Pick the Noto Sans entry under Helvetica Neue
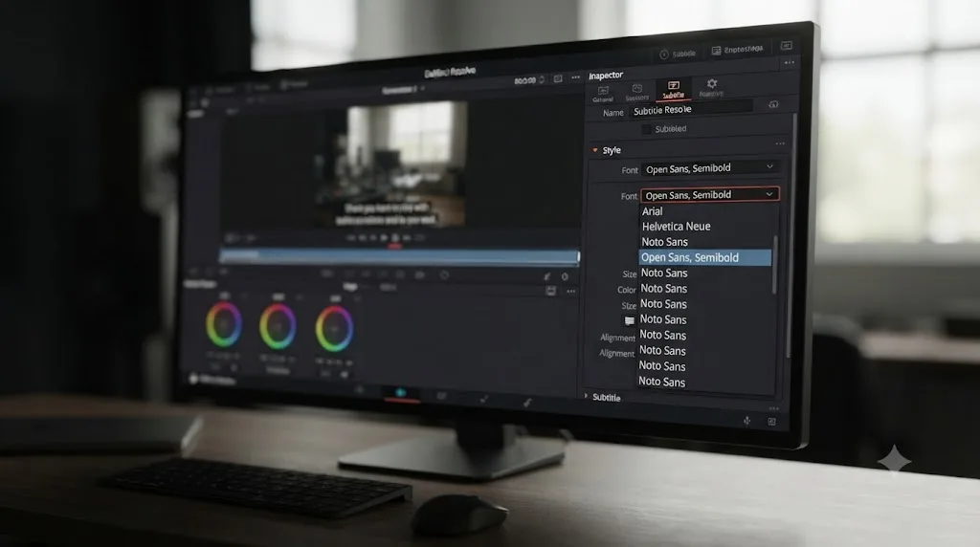This screenshot has width=980, height=547. 664,242
